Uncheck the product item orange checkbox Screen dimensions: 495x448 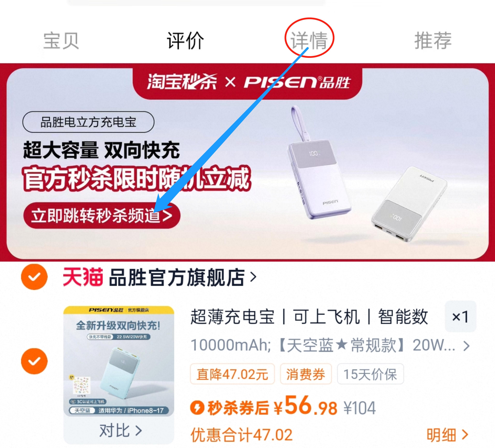(34, 361)
